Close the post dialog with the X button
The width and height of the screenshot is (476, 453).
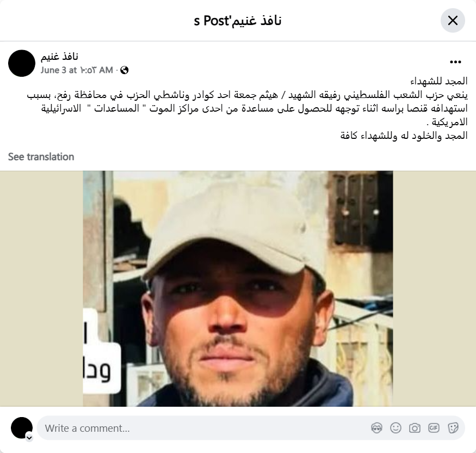point(453,21)
